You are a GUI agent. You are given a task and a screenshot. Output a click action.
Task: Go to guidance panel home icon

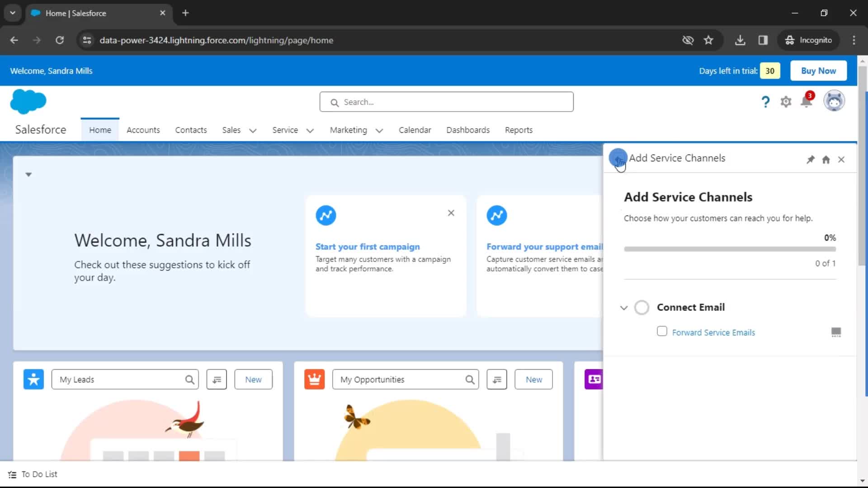coord(826,160)
